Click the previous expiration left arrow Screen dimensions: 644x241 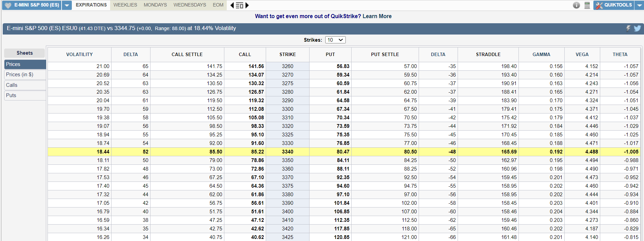[232, 5]
